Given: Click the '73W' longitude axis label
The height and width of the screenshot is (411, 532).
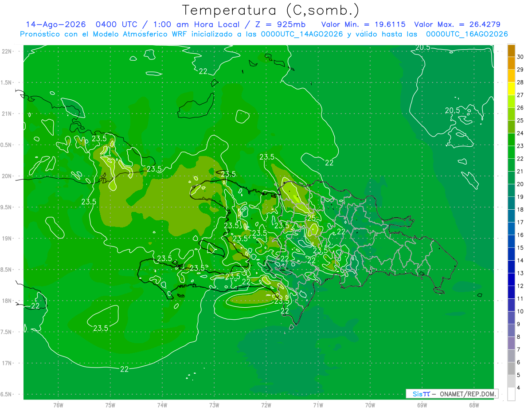Looking at the screenshot, I should tap(214, 405).
